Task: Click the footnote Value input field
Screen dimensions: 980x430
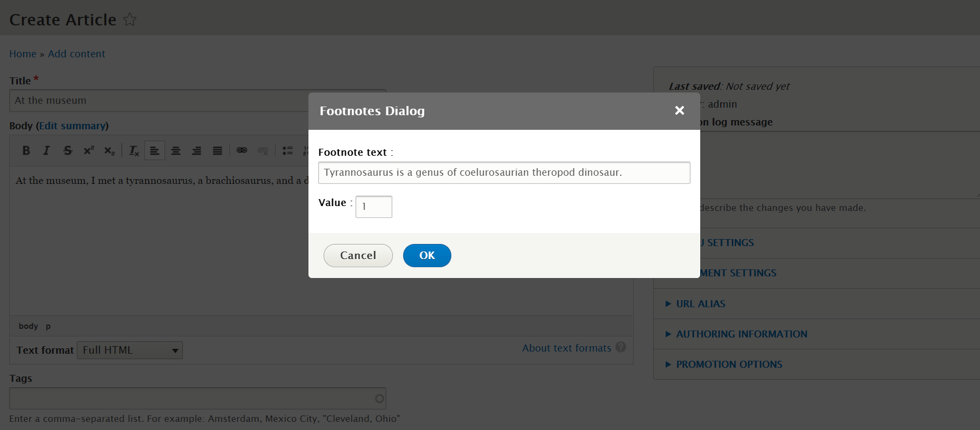Action: pos(373,207)
